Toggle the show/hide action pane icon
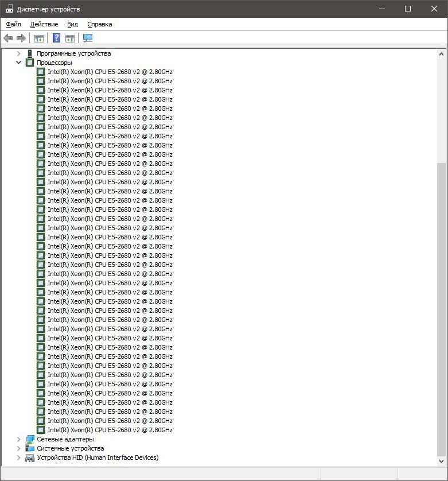 70,38
